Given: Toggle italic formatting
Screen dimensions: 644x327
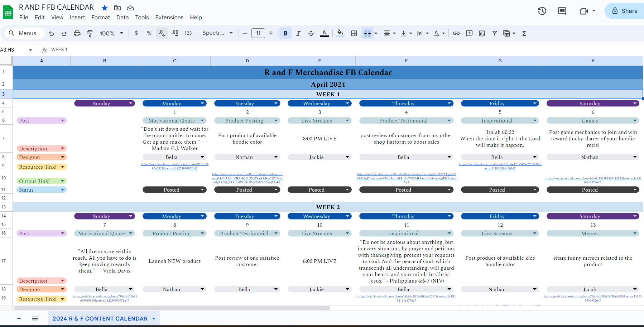Looking at the screenshot, I should pyautogui.click(x=298, y=33).
